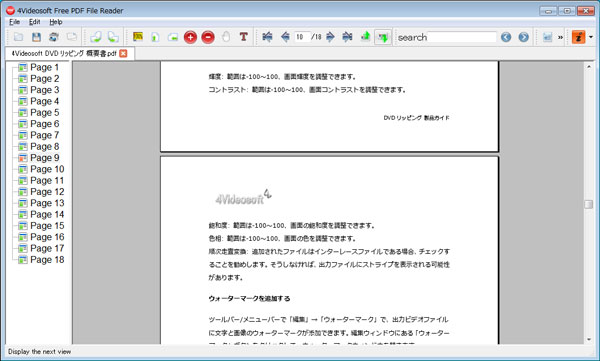Zoom in with the red plus button
Screen dimensions: 600x361
190,37
